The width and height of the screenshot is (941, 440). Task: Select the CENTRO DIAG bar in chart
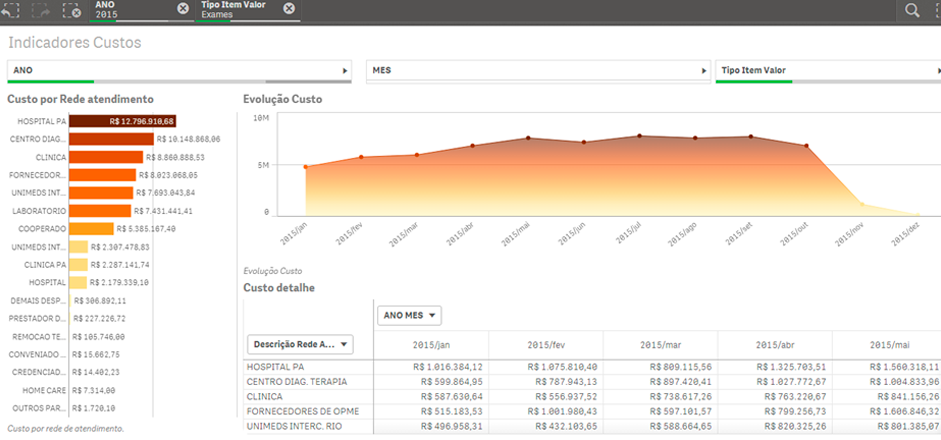[x=111, y=139]
